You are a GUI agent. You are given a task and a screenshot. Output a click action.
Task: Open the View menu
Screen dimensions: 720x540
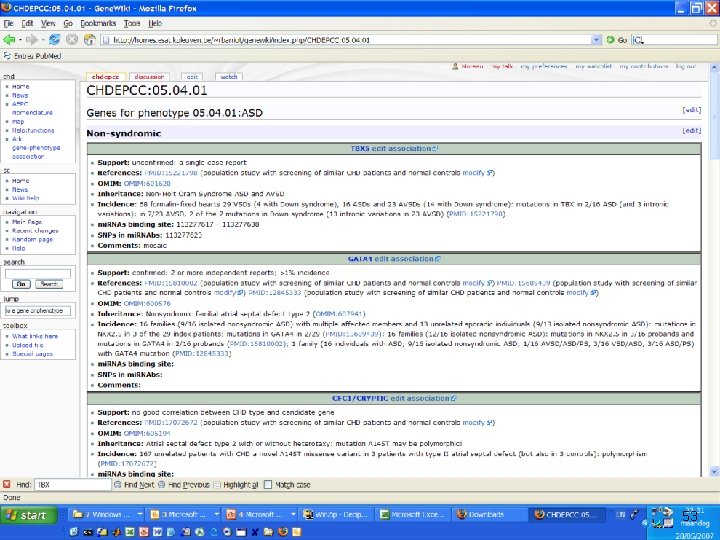(x=48, y=23)
